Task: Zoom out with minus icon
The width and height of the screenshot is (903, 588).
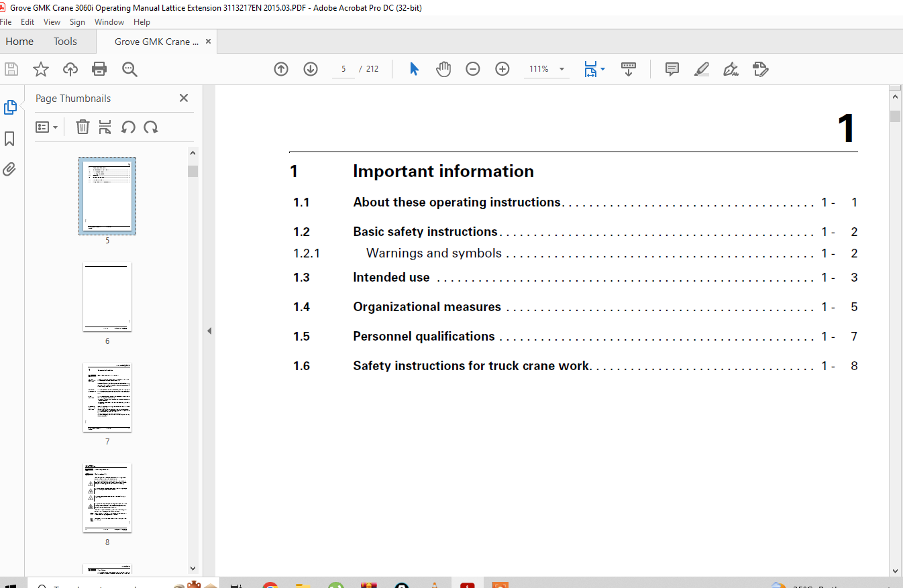Action: point(473,69)
